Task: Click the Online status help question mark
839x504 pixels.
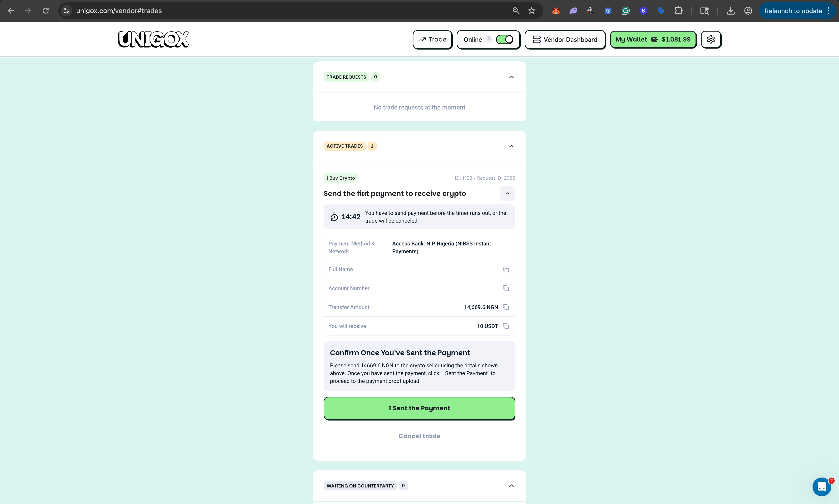Action: (489, 39)
